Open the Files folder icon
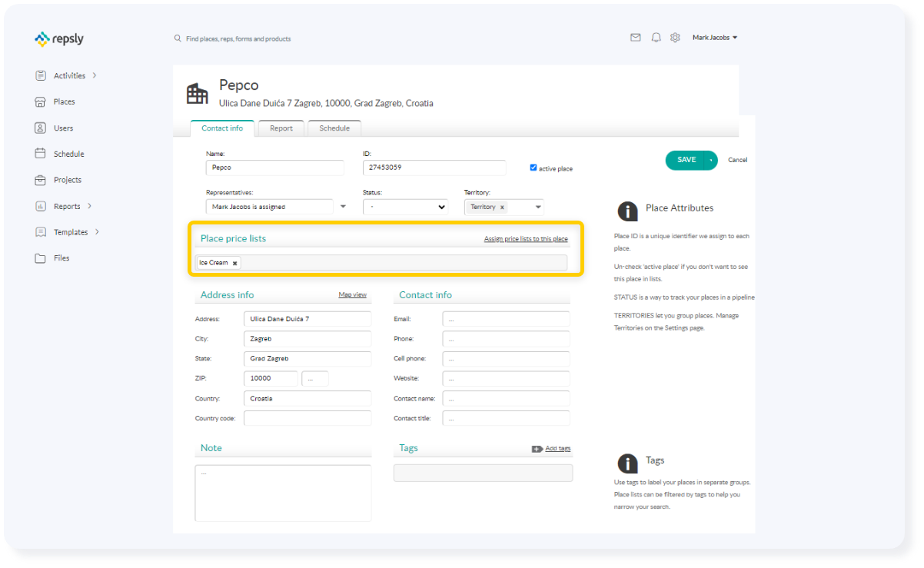924x568 pixels. coord(41,258)
